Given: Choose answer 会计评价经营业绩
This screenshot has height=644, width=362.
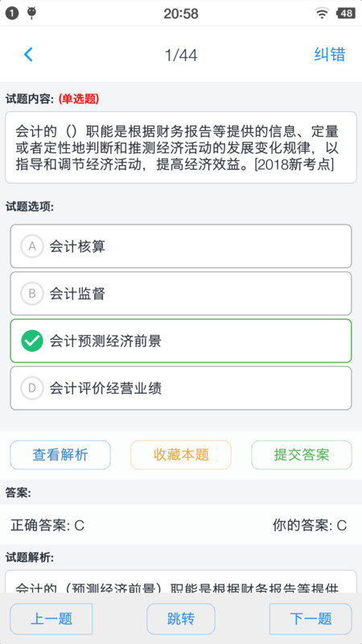Looking at the screenshot, I should pyautogui.click(x=181, y=388).
